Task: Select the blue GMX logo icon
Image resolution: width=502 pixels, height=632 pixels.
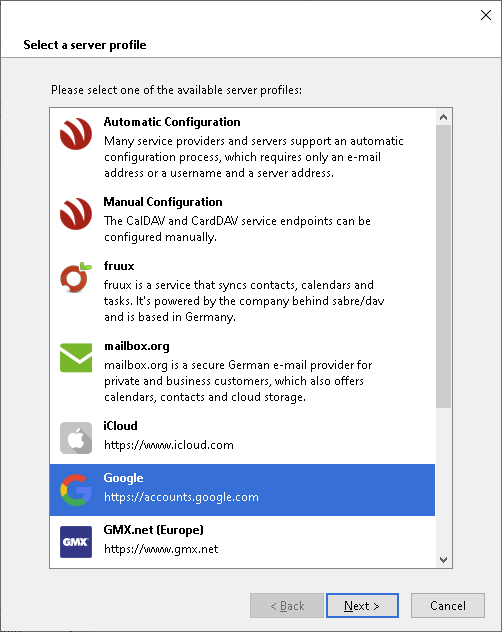Action: coord(76,542)
